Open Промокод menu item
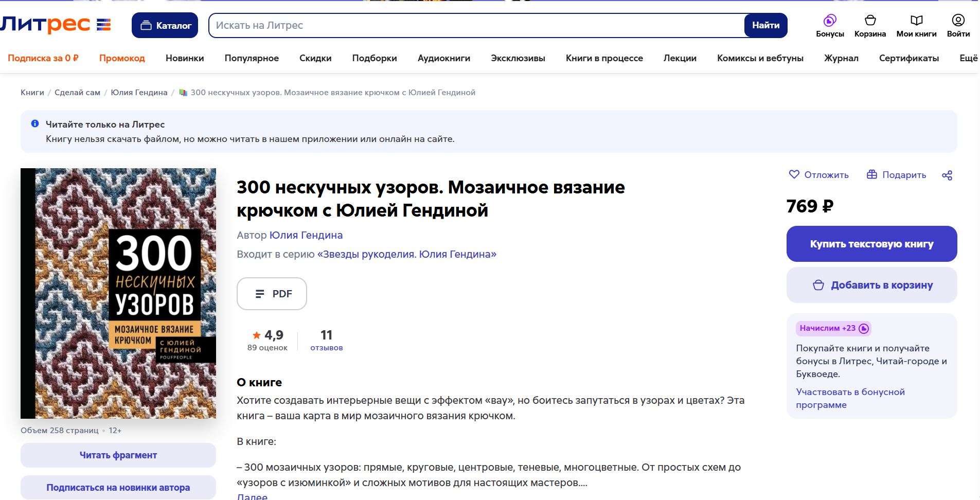Screen dimensions: 980x500 122,58
